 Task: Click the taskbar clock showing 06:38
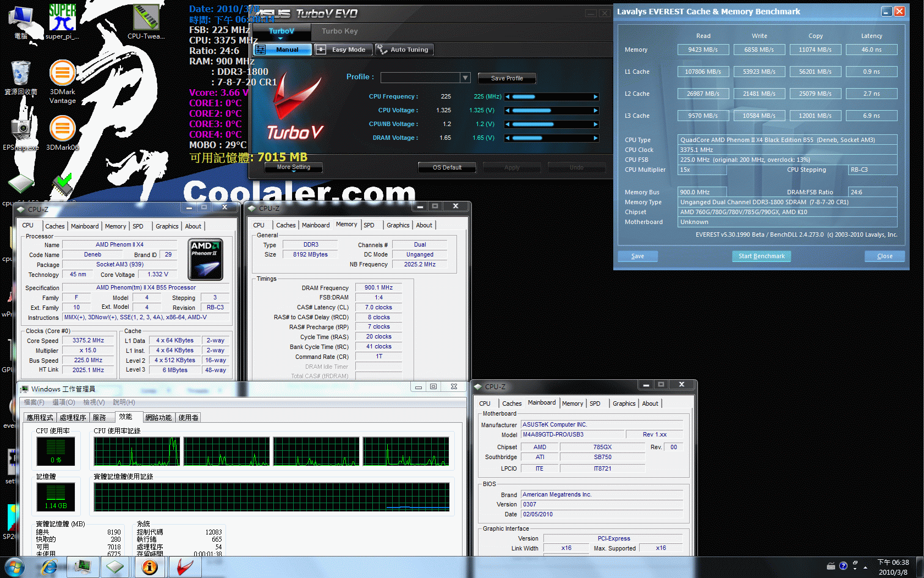coord(893,562)
